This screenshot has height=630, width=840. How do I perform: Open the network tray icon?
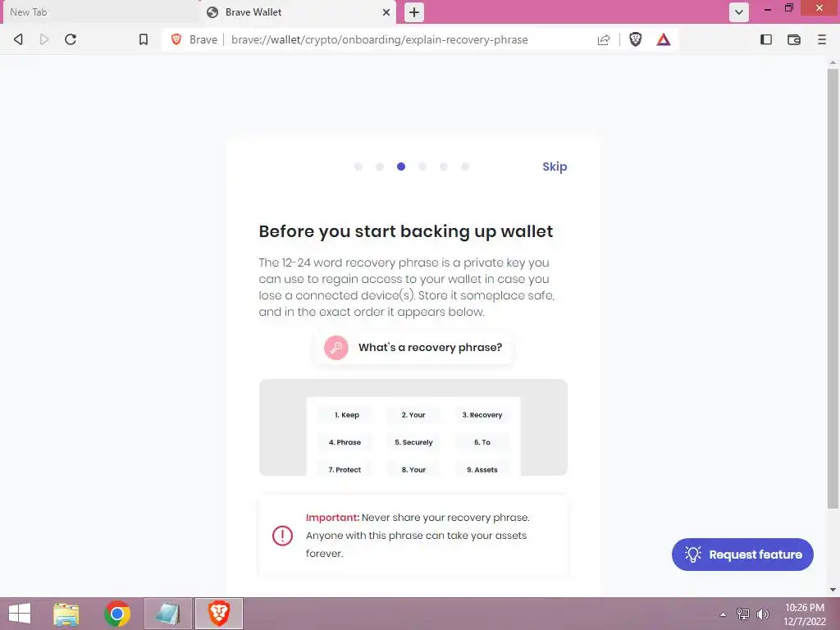(742, 614)
